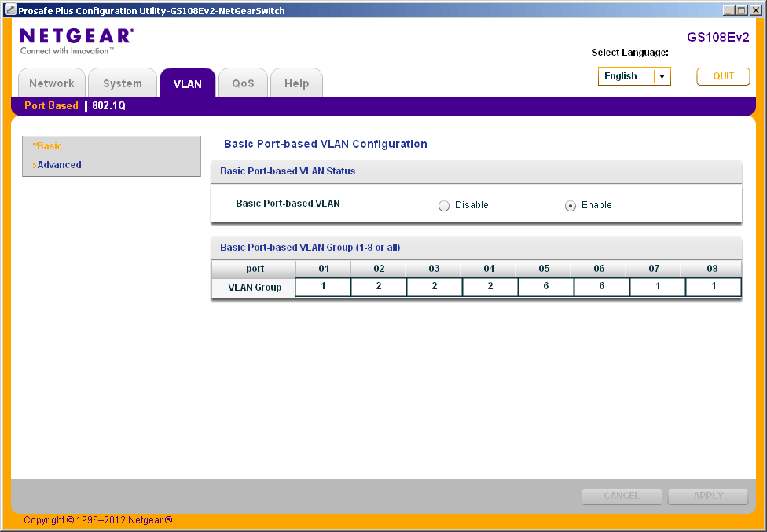Screen dimensions: 767x532
Task: Click the CANCEL button
Action: tap(622, 496)
